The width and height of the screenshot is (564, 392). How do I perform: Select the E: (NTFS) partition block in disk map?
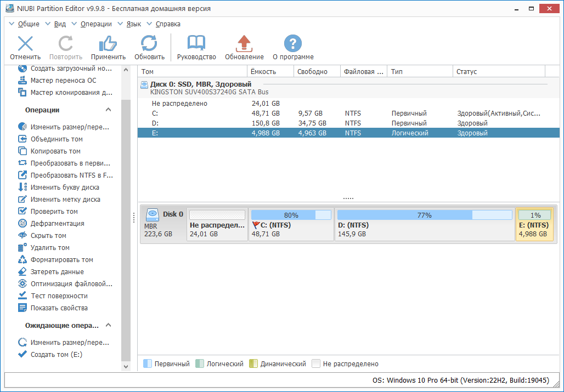pos(534,224)
